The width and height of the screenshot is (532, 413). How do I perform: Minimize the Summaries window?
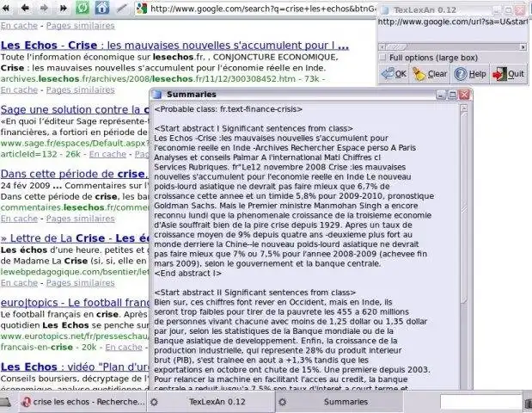[x=440, y=95]
